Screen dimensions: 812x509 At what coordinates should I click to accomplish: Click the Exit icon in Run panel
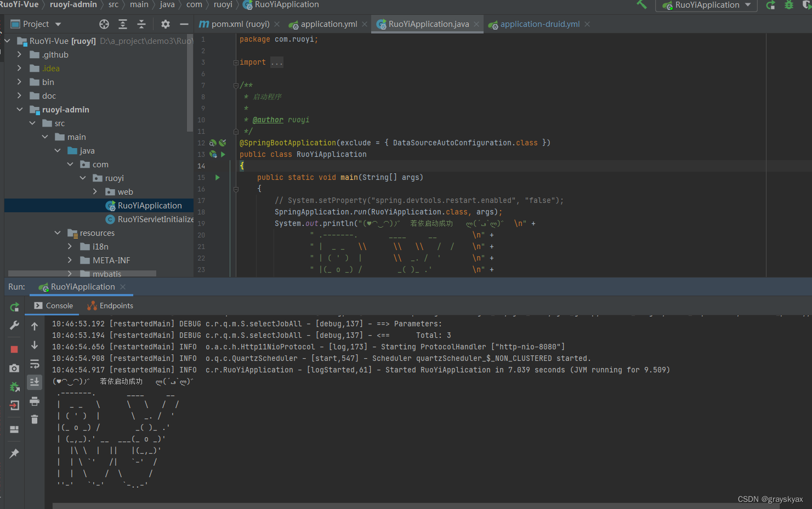[x=14, y=405]
